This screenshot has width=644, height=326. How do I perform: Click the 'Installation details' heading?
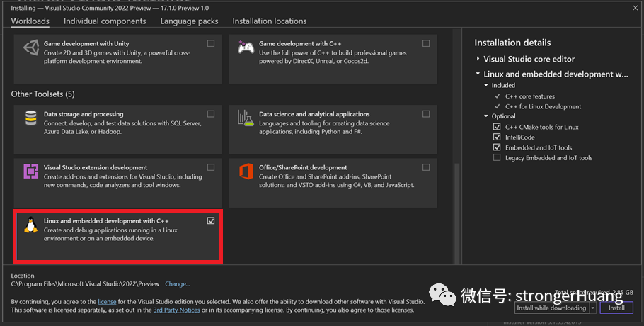pos(512,43)
